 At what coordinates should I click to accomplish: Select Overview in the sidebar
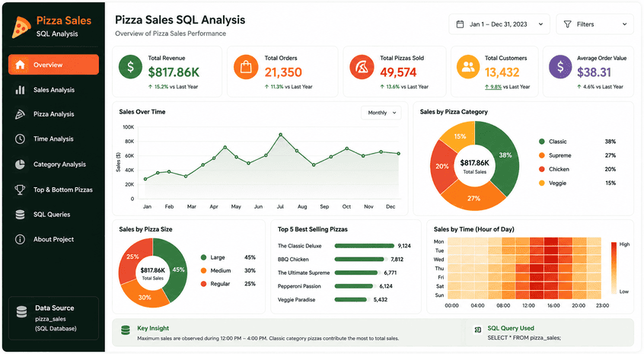53,65
